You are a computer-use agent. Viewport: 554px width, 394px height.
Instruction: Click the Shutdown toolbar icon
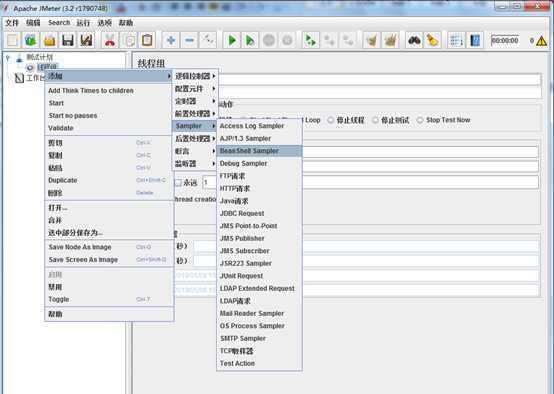pos(287,40)
